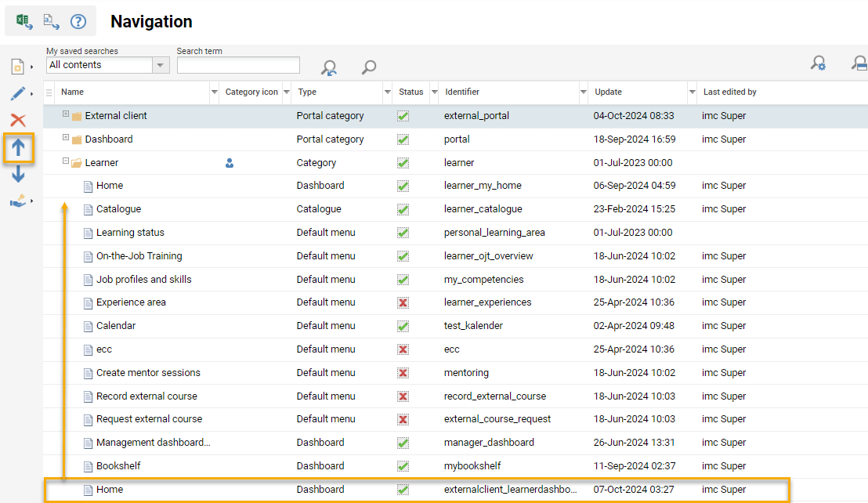Click the magnifier search icon
Image resolution: width=868 pixels, height=503 pixels.
click(369, 67)
